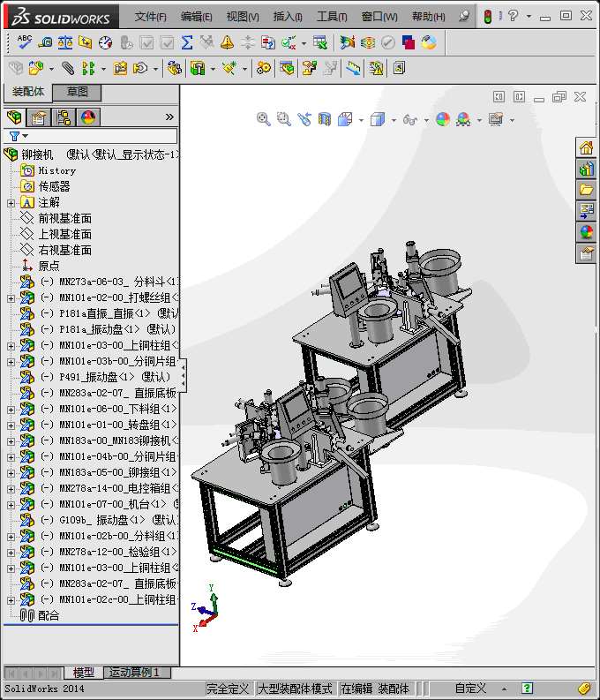This screenshot has height=700, width=600.
Task: Select the History item in tree
Action: [57, 170]
